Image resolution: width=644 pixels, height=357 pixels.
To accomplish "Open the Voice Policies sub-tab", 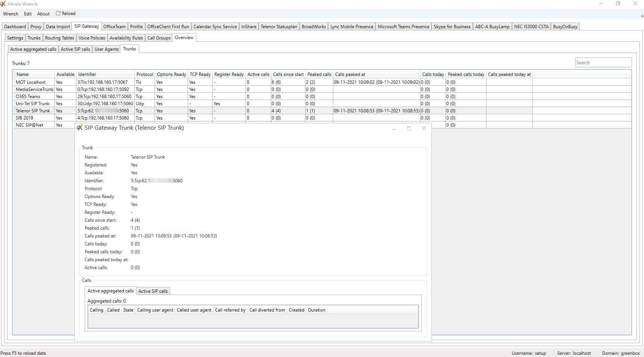I will pyautogui.click(x=92, y=38).
